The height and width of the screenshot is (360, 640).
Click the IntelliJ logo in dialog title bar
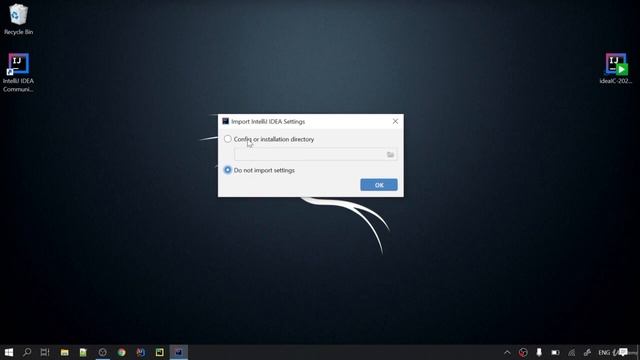pos(225,121)
